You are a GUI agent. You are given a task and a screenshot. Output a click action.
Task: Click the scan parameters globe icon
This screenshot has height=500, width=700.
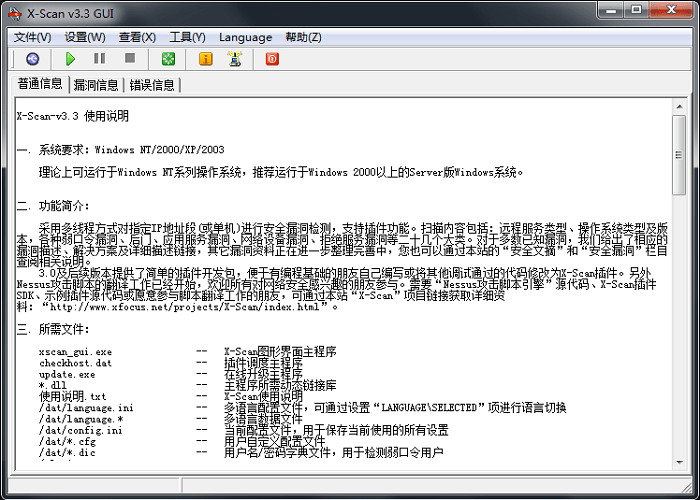33,60
